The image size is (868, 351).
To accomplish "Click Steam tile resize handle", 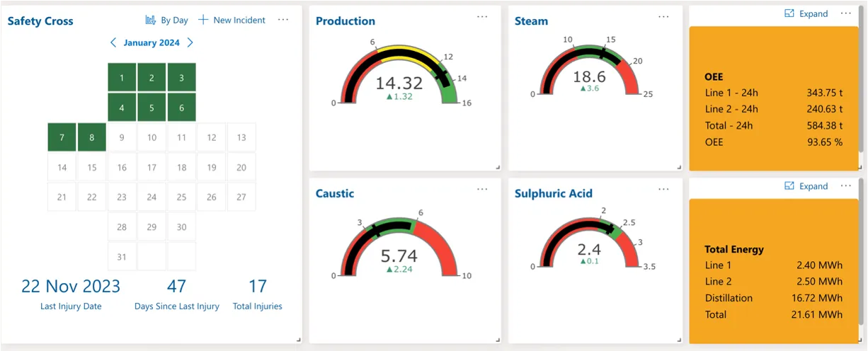I will tap(679, 167).
